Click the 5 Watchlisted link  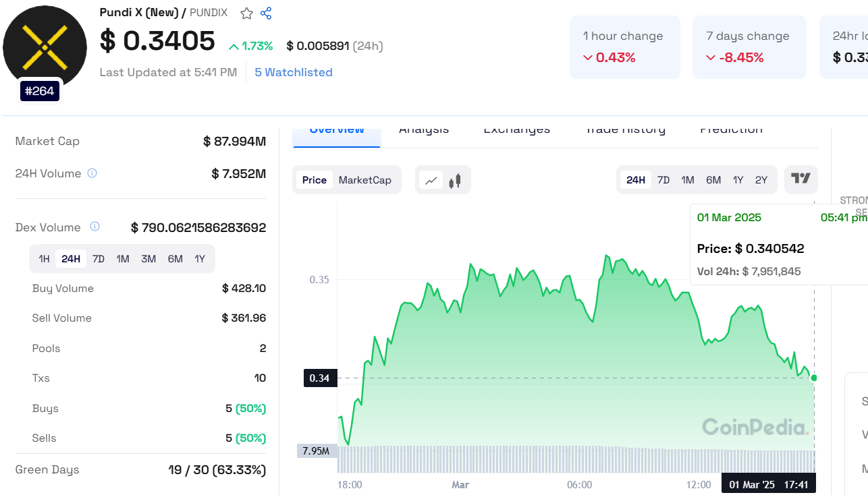coord(294,72)
